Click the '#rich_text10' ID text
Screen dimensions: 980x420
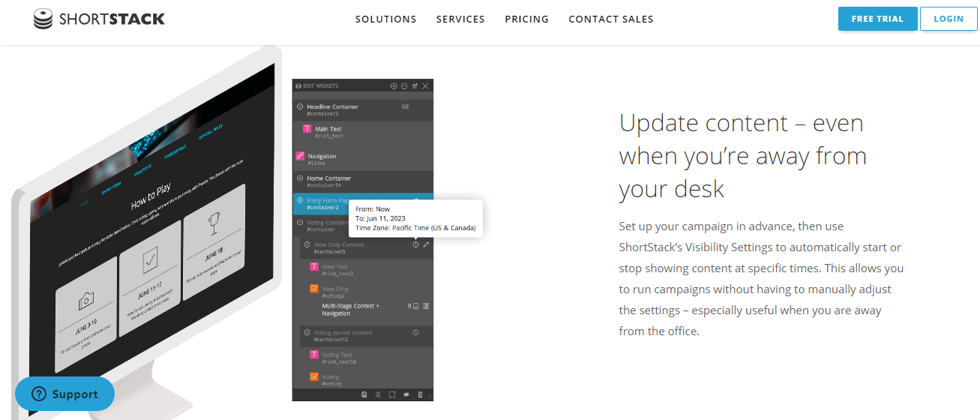point(340,361)
